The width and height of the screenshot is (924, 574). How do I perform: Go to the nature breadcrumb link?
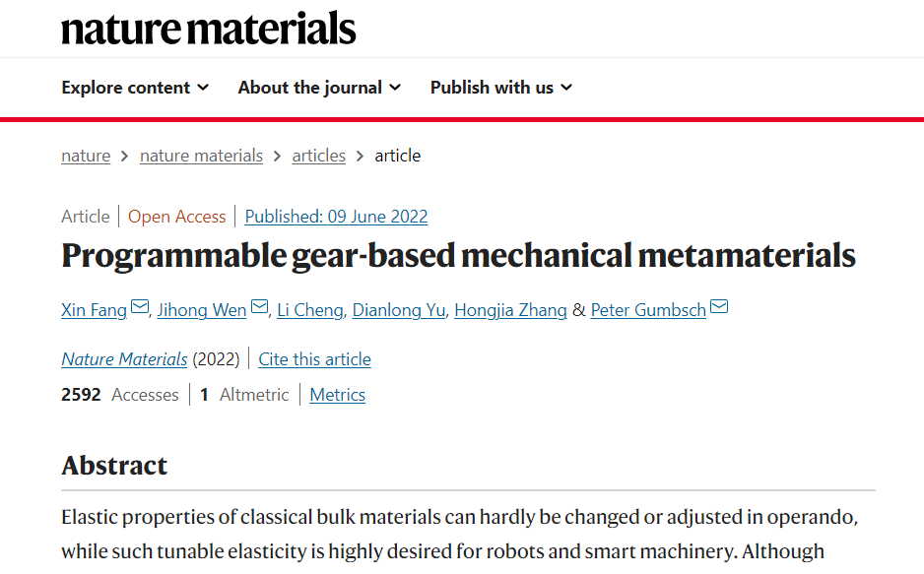coord(86,156)
